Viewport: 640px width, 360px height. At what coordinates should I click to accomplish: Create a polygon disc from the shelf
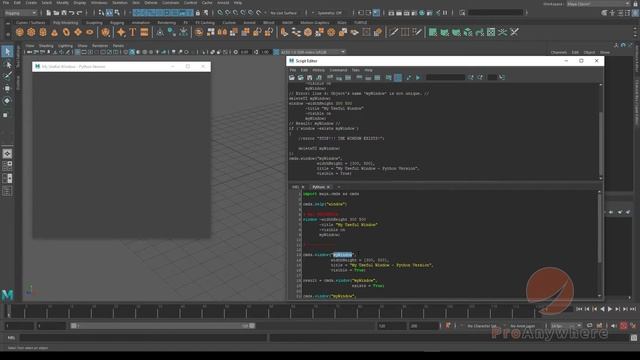(90, 32)
